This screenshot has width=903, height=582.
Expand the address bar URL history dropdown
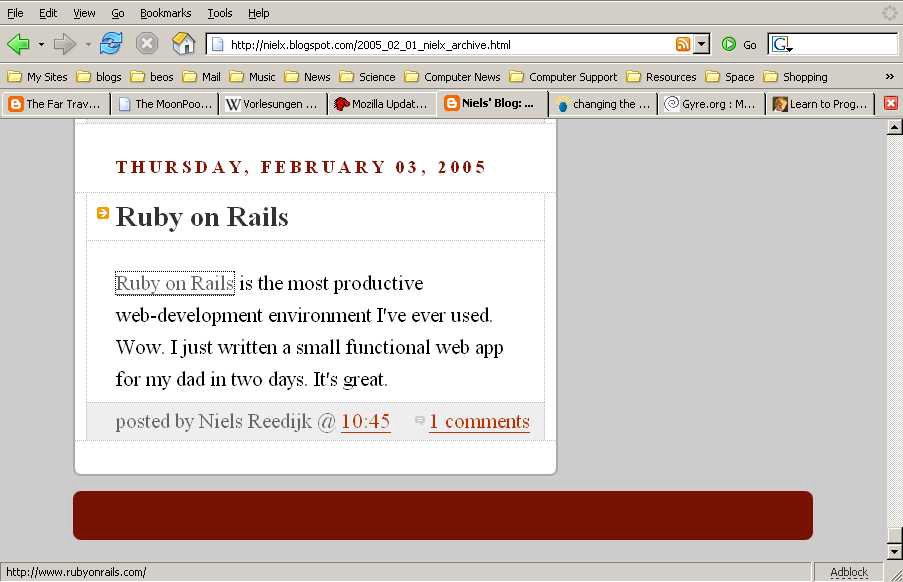click(701, 44)
